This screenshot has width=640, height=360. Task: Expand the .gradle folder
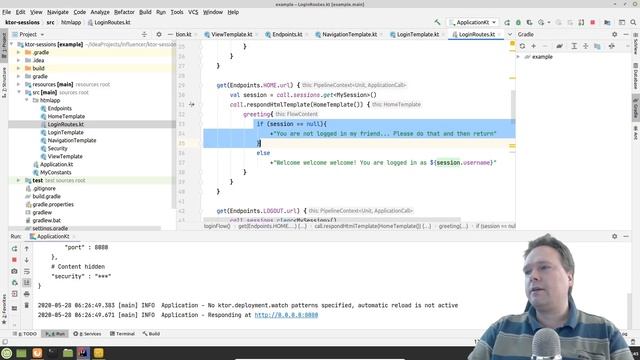(18, 53)
